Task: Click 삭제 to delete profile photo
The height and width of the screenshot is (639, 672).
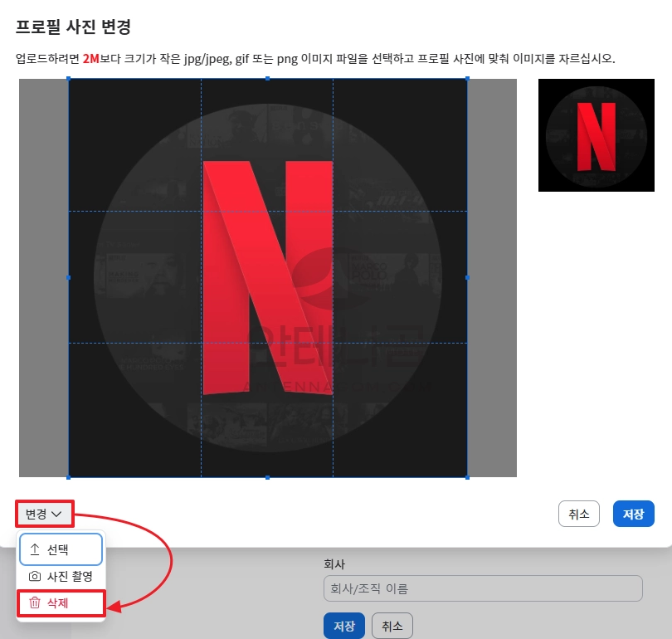Action: (61, 603)
